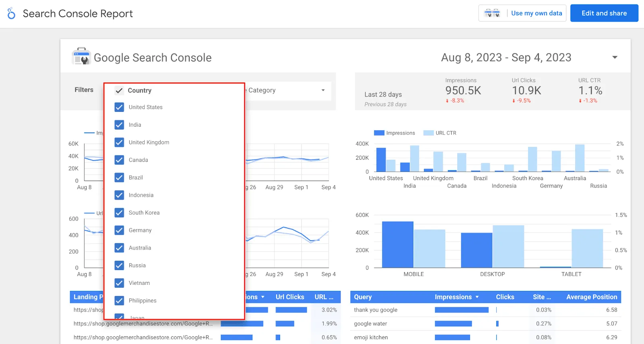Screen dimensions: 644x344
Task: Open the date range dropdown arrow
Action: [x=615, y=58]
